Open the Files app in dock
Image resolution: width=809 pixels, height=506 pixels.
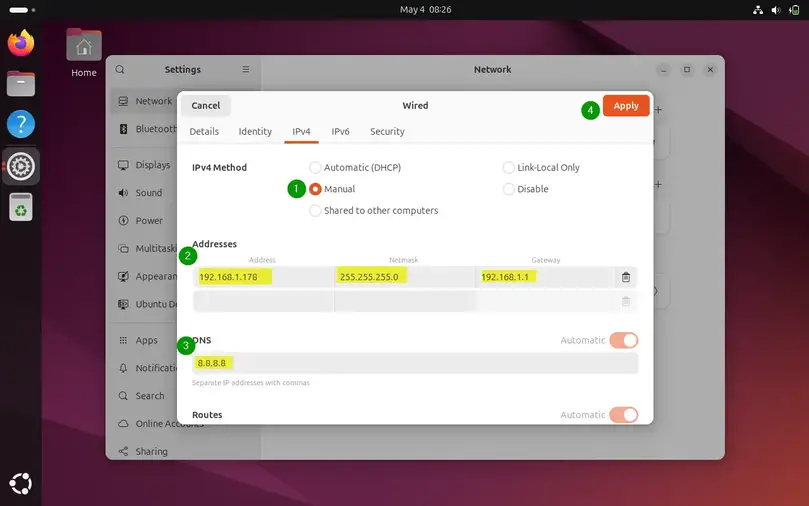[x=21, y=84]
